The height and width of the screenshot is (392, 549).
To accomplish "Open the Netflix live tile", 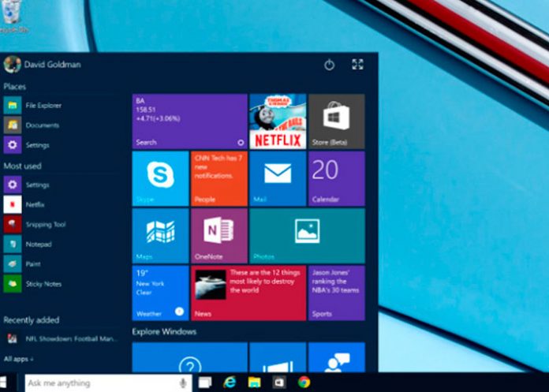I will click(278, 121).
